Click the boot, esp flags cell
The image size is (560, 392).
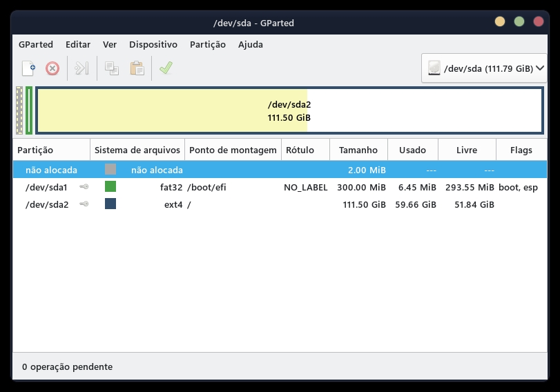click(x=518, y=187)
